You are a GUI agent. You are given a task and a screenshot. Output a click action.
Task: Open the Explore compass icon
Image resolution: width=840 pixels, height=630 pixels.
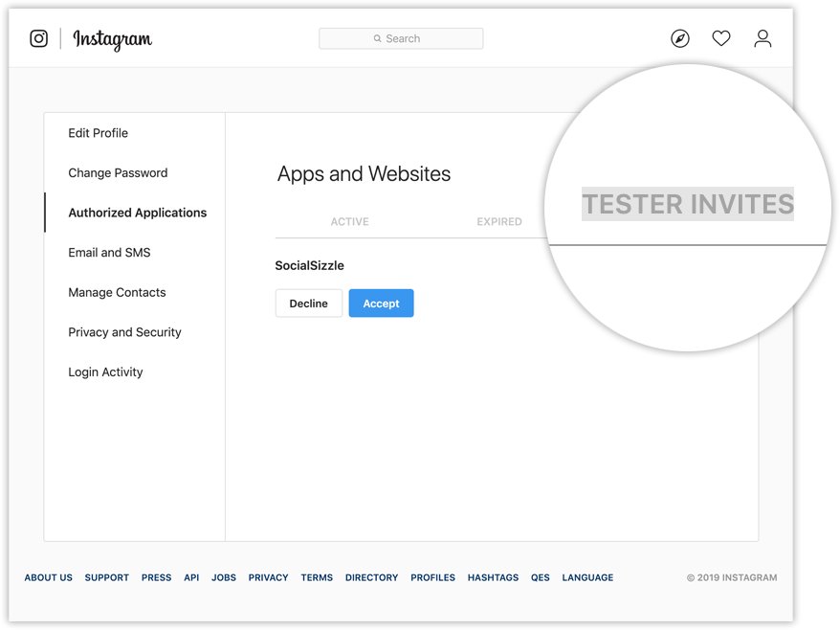tap(680, 38)
